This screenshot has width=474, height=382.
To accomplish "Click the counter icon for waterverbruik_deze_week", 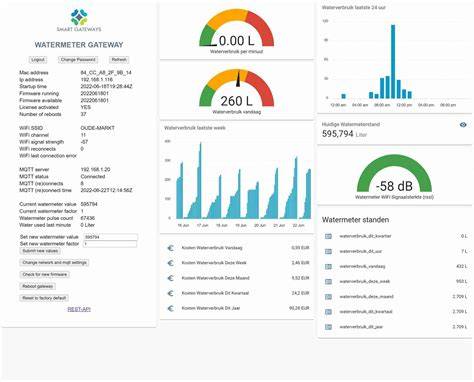I will tap(328, 282).
